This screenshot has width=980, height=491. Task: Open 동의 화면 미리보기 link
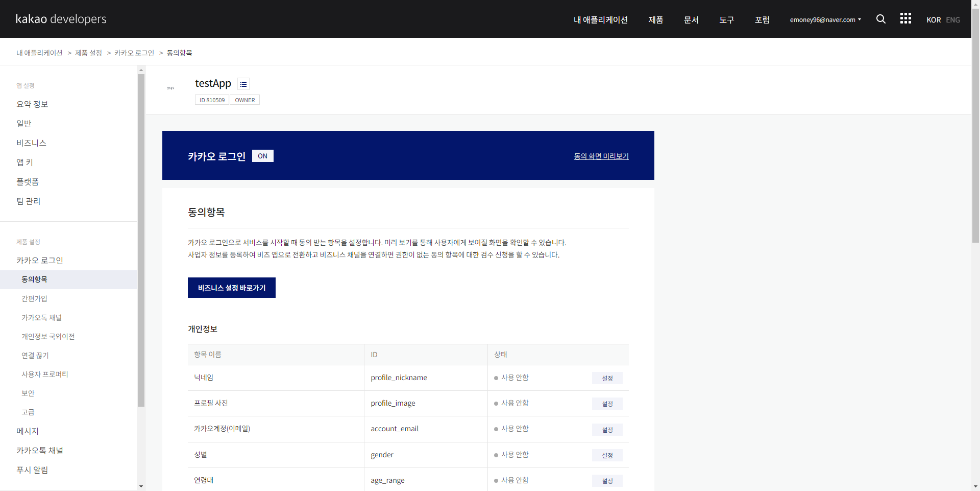click(601, 156)
